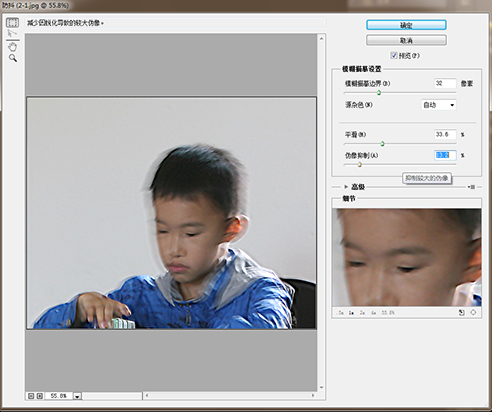Set detail loupe zoom to .5x

pyautogui.click(x=340, y=313)
